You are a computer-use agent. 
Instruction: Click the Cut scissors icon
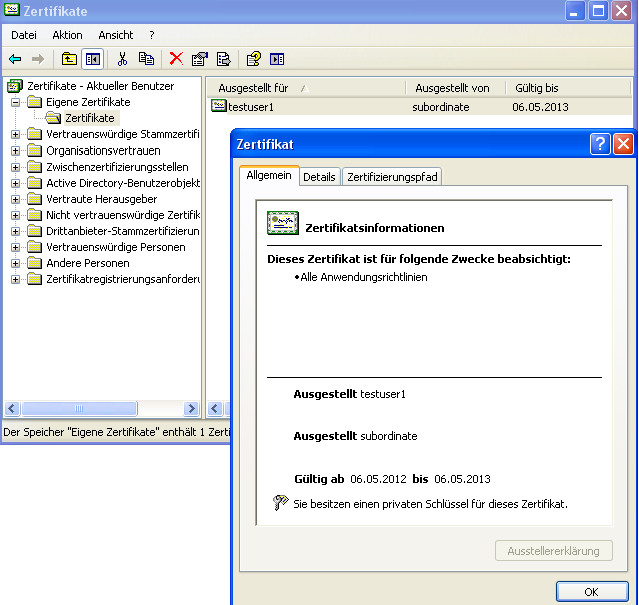tap(123, 59)
